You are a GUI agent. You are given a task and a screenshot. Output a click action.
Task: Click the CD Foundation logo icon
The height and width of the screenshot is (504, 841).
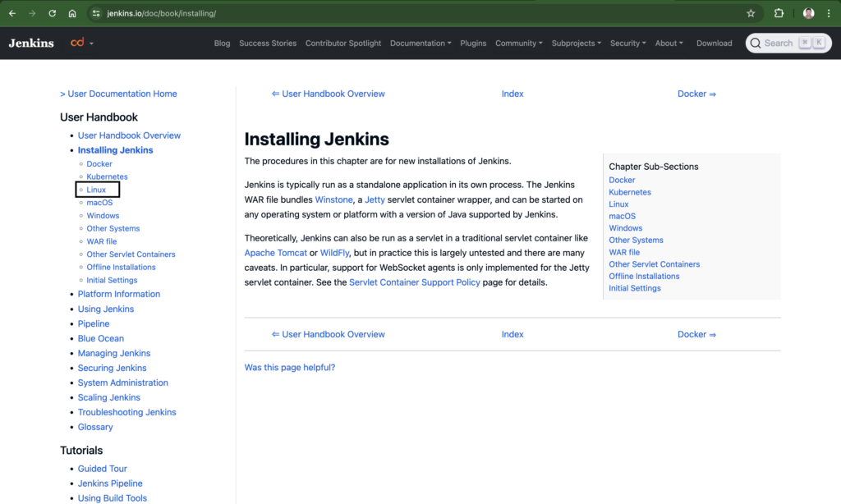[x=77, y=43]
